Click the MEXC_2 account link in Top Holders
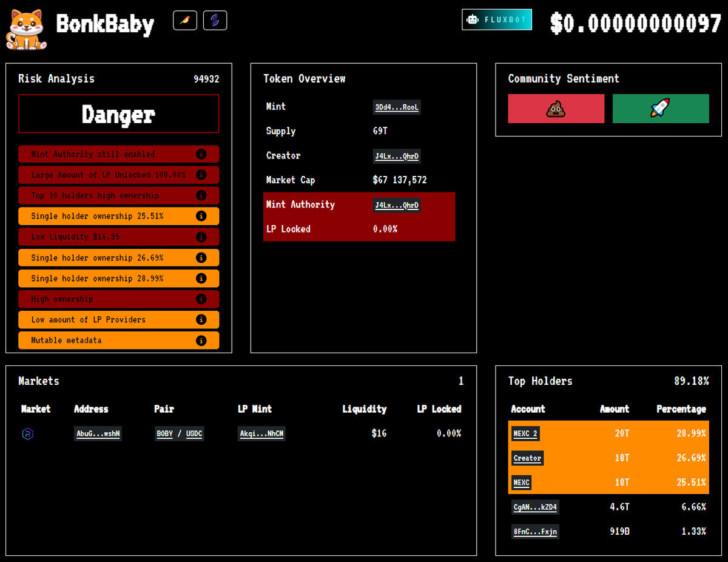 point(525,433)
